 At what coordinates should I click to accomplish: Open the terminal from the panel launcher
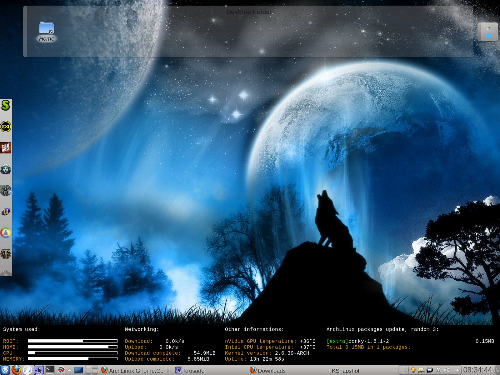coord(50,370)
